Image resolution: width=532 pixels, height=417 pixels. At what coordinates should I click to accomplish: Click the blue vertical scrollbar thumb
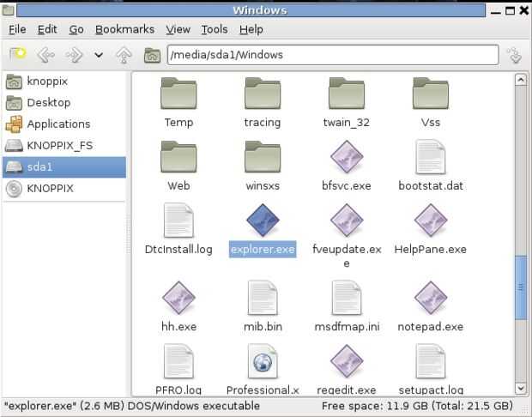[x=521, y=287]
